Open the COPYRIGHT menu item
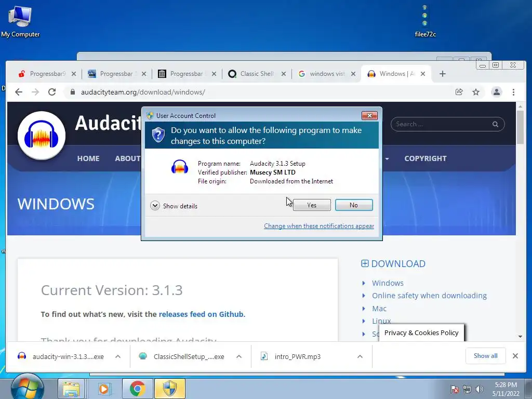 pos(425,158)
